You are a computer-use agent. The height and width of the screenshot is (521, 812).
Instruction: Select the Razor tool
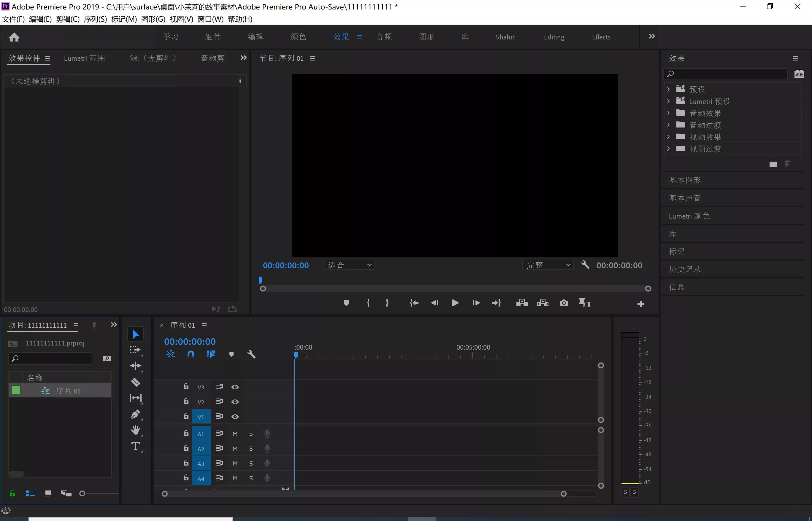click(135, 382)
